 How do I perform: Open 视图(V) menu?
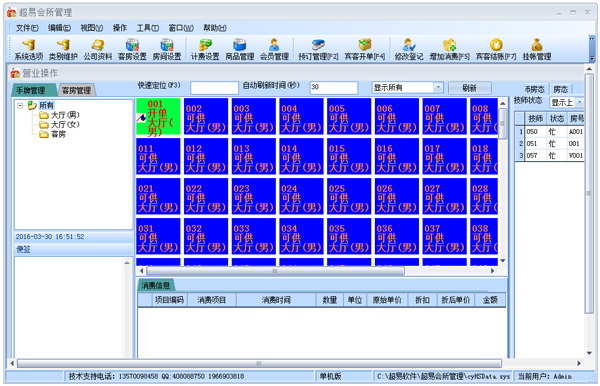click(x=91, y=28)
